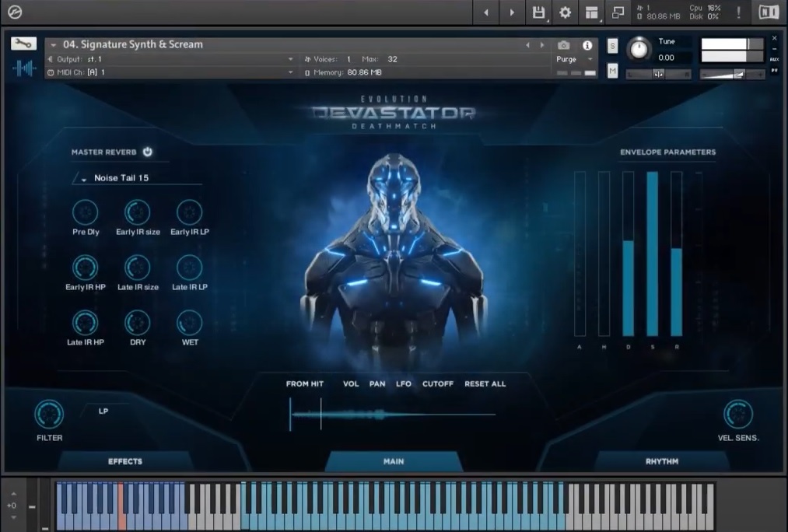Open settings with the gear icon

[565, 12]
